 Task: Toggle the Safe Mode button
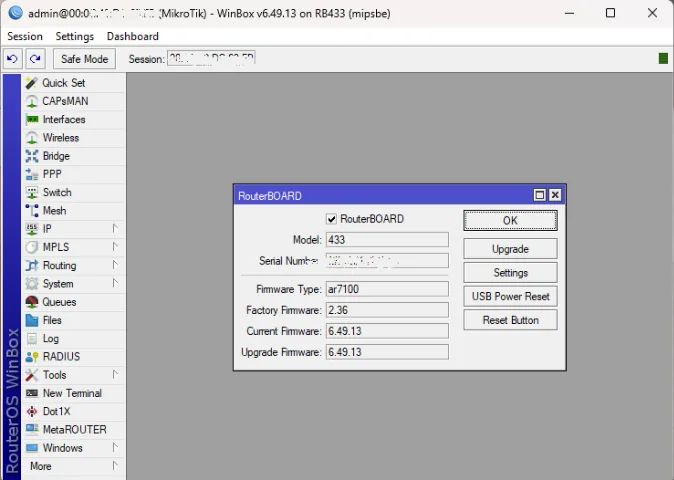click(x=84, y=59)
